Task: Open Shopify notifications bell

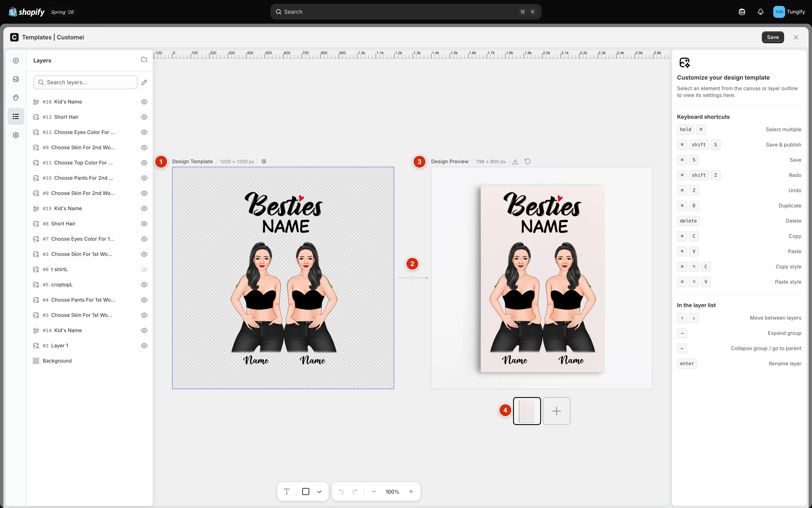Action: (761, 12)
